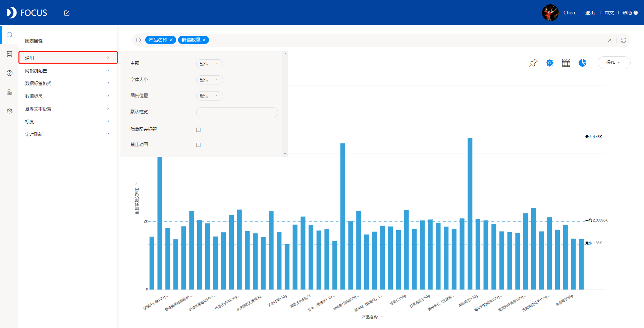Remove the 产品名称 tag

pyautogui.click(x=171, y=40)
